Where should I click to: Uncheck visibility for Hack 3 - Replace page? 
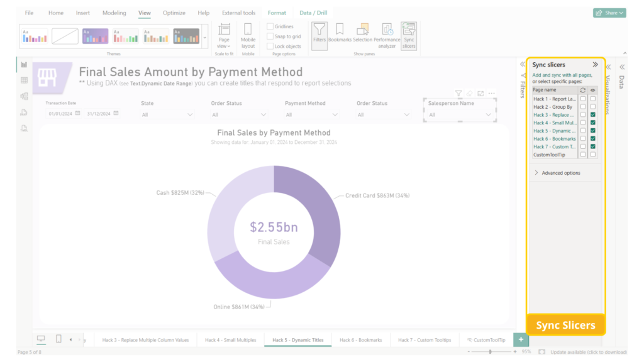click(x=592, y=115)
